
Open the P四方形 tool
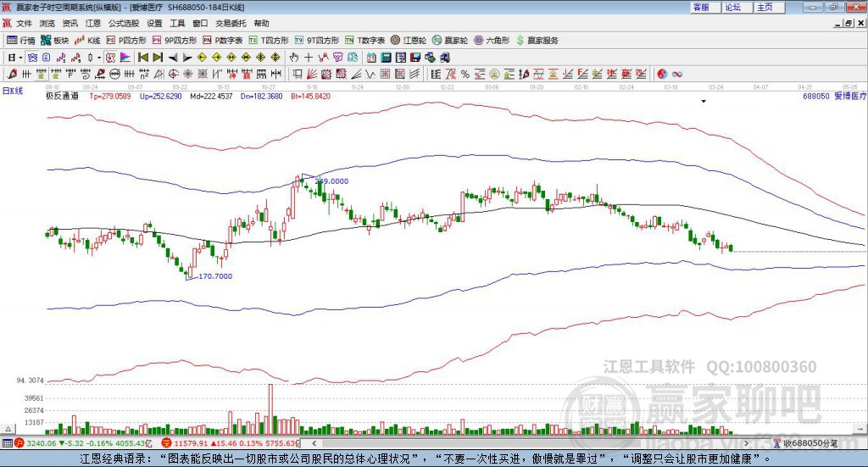[126, 41]
